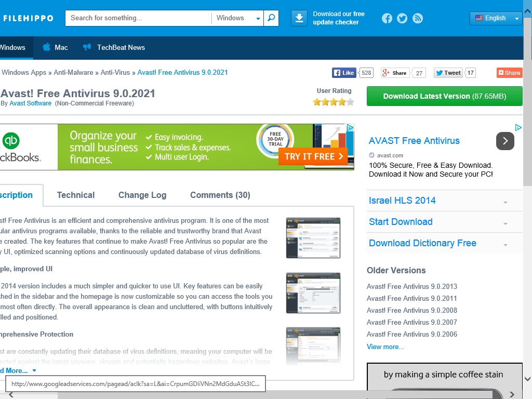Open the Windows Apps breadcrumb link
Image resolution: width=532 pixels, height=399 pixels.
[24, 72]
